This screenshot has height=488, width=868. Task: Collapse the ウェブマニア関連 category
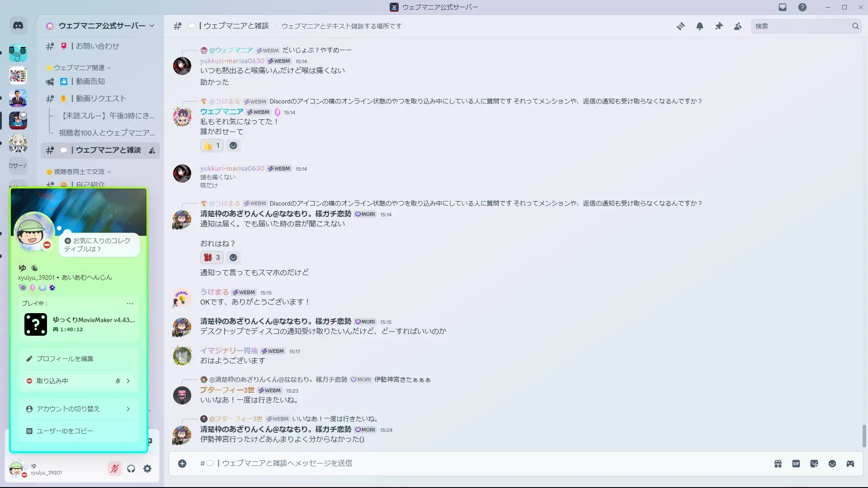coord(79,68)
